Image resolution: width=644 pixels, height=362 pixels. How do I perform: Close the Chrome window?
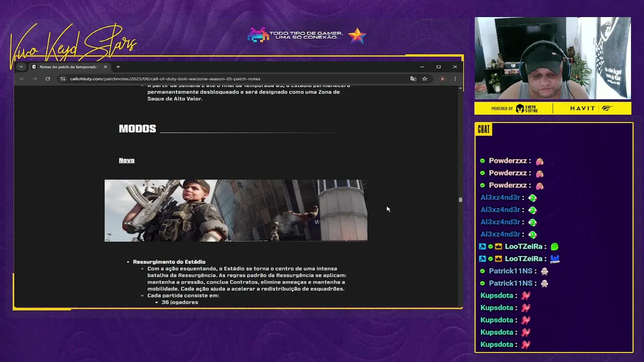[x=455, y=67]
